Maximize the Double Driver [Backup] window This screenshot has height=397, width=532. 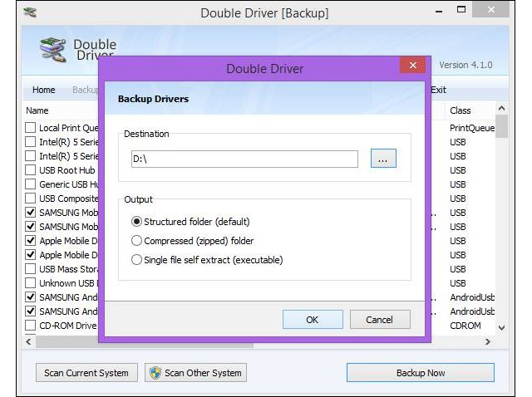click(461, 10)
